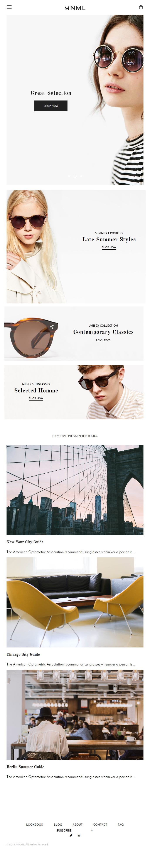Select the third slider dot
Viewport: 150px width, 868px height.
tap(81, 176)
